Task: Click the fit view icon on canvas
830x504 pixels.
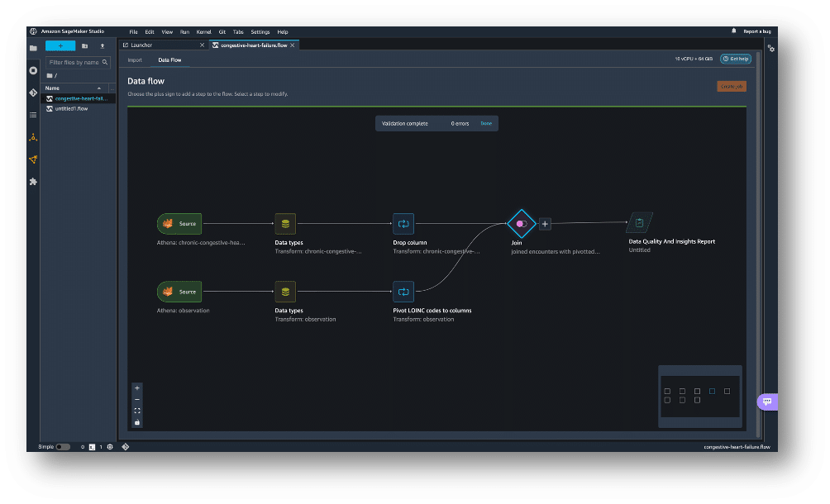Action: 137,411
